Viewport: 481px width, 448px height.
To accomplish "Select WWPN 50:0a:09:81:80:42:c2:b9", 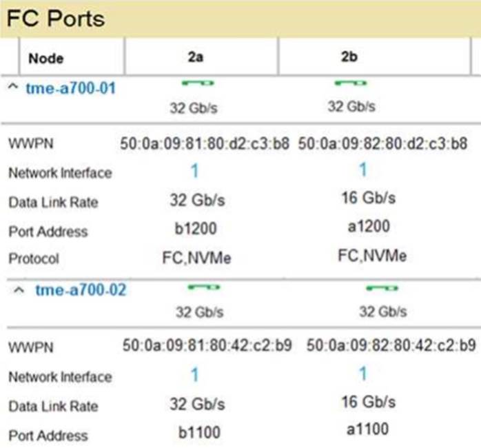I will tap(207, 345).
